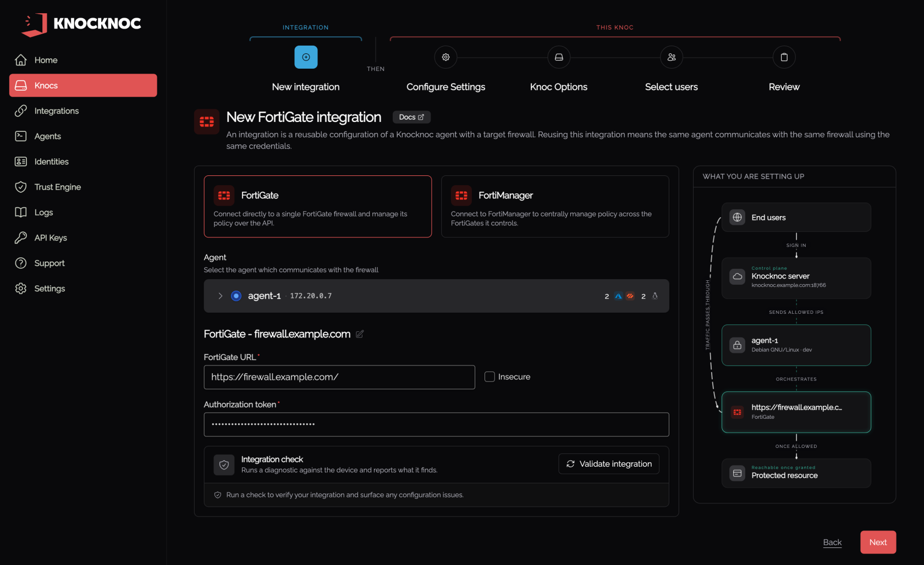Click the Knoc Options step icon
This screenshot has width=924, height=565.
click(559, 57)
